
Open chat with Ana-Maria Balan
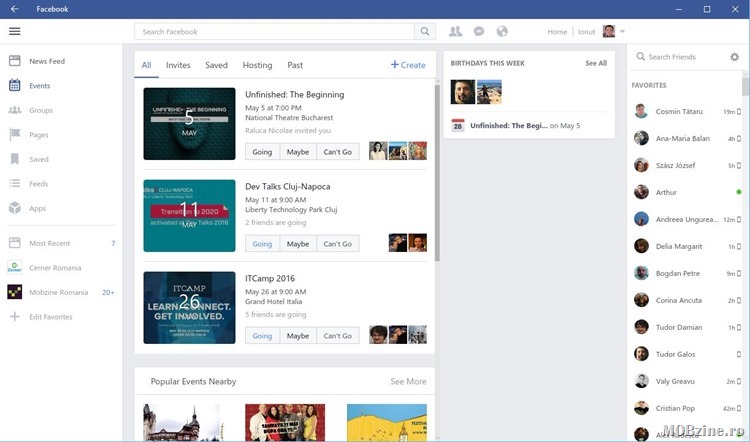[686, 138]
